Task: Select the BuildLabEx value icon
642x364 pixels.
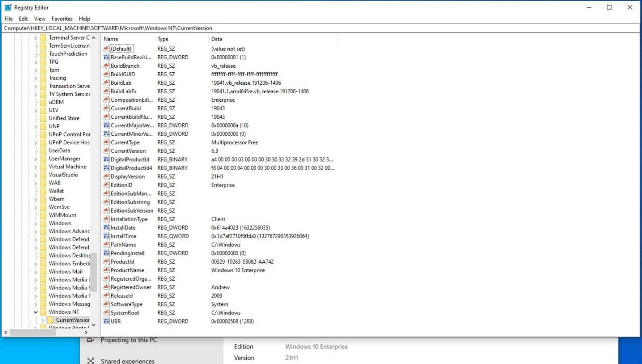Action: click(x=106, y=91)
